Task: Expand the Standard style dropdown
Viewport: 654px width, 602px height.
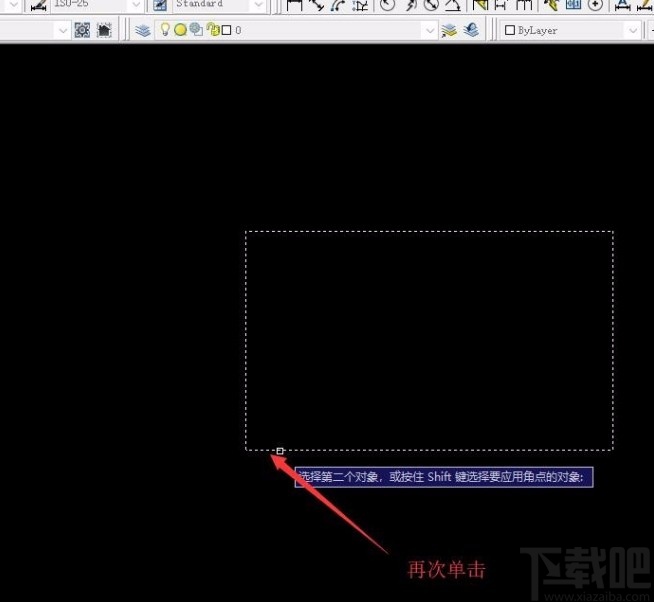Action: point(259,5)
